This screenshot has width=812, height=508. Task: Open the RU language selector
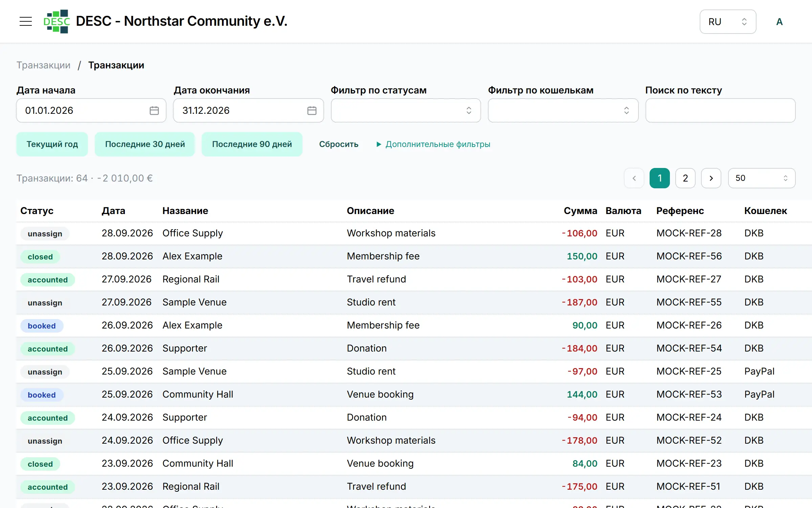coord(728,22)
